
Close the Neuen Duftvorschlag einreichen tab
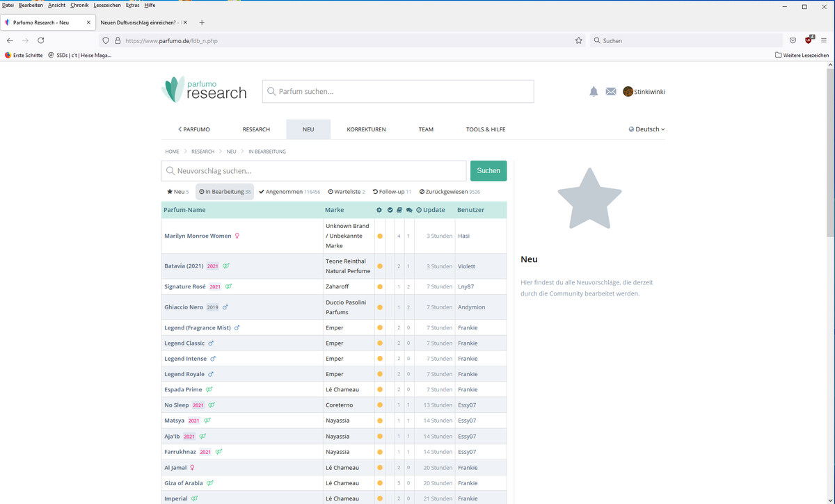click(x=185, y=22)
